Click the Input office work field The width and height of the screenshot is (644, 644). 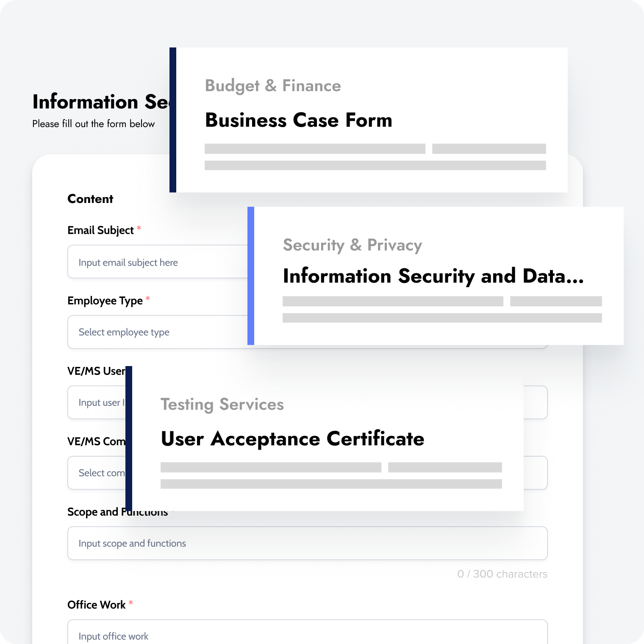[307, 635]
